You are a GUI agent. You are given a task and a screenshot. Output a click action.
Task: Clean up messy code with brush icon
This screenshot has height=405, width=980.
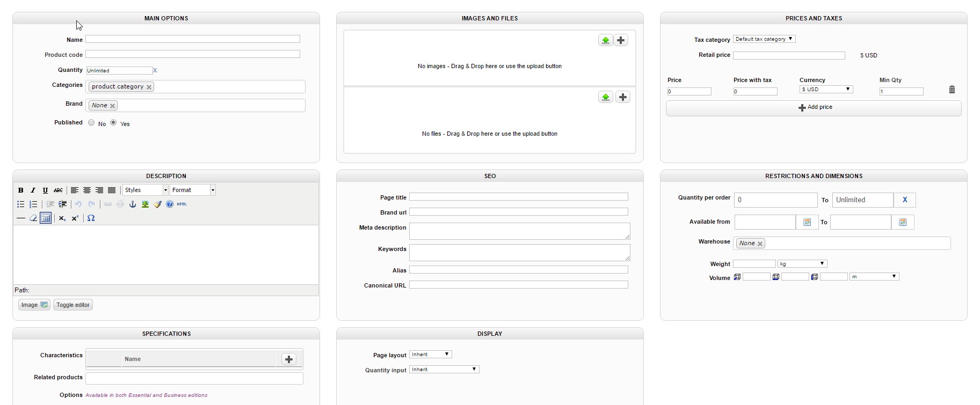pos(157,204)
